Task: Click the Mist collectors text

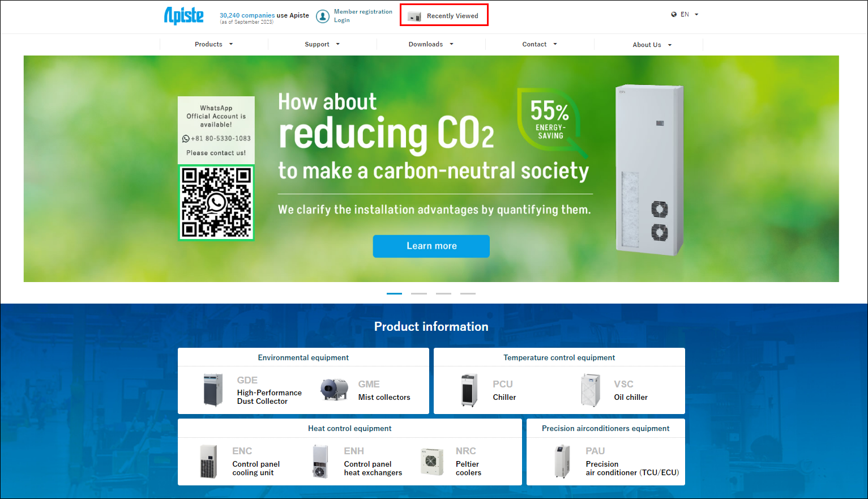Action: point(384,398)
